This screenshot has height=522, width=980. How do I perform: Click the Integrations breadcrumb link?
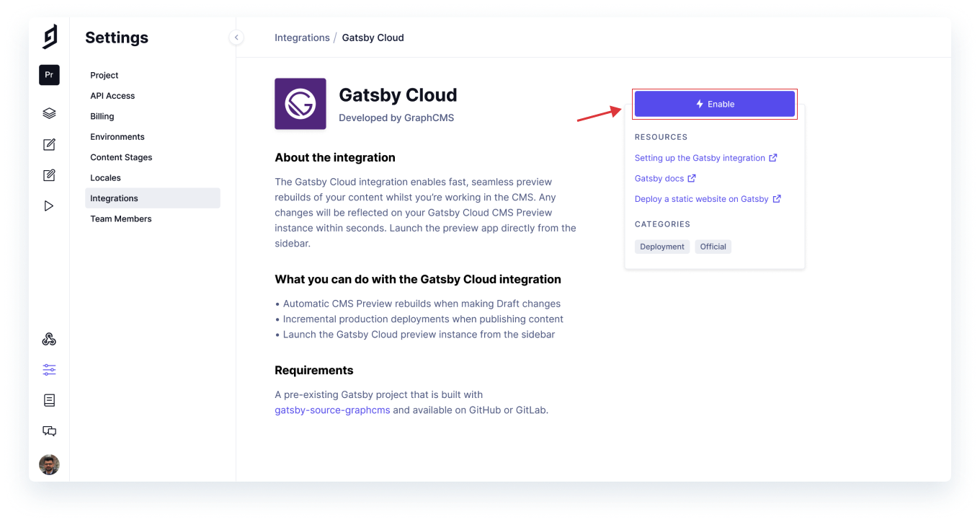(302, 37)
